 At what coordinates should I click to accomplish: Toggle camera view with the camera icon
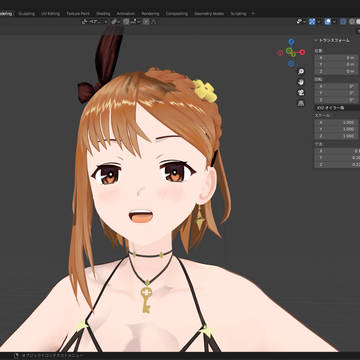coord(301,92)
